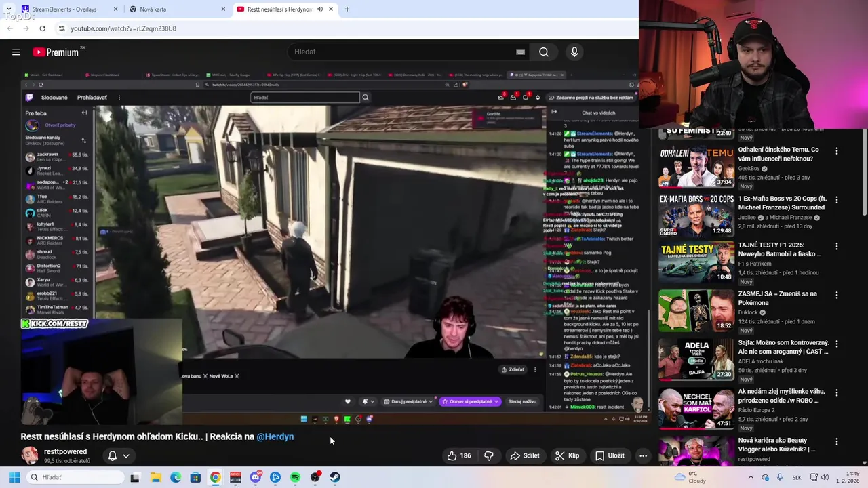
Task: Open a new browser tab
Action: (x=347, y=9)
